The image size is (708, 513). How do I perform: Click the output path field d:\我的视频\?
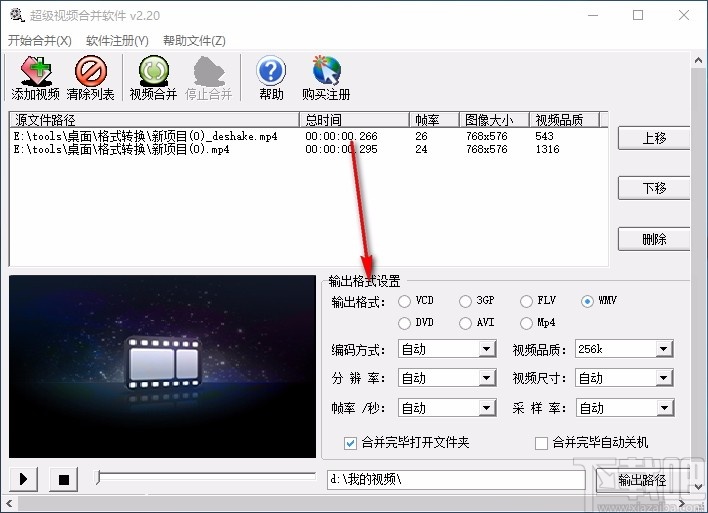pyautogui.click(x=456, y=480)
